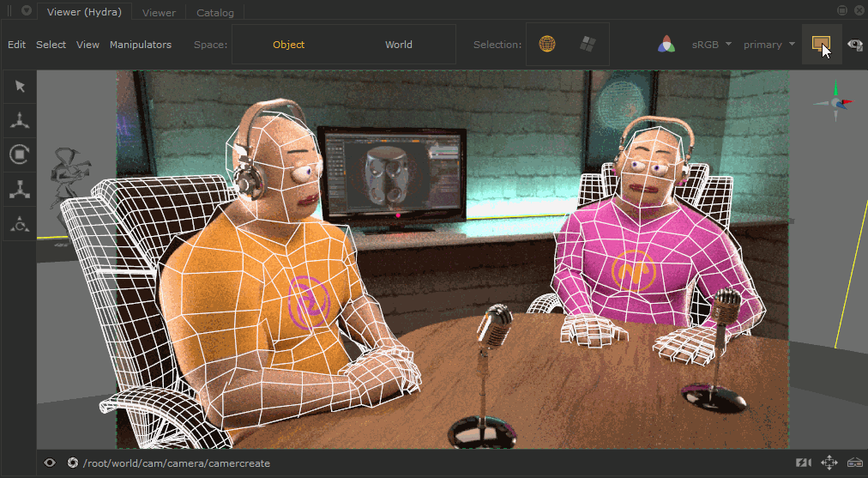Click the coordinate system manipulator icon
The image size is (868, 478).
point(18,224)
